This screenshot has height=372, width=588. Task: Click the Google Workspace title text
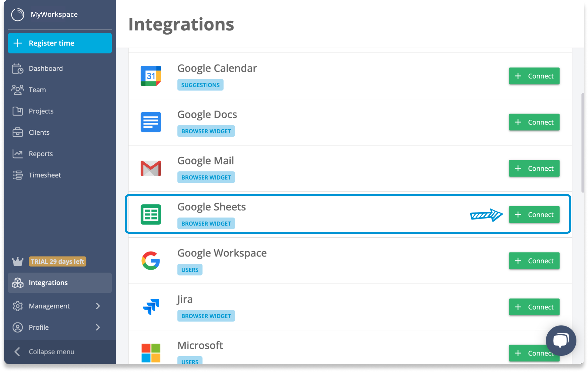222,253
